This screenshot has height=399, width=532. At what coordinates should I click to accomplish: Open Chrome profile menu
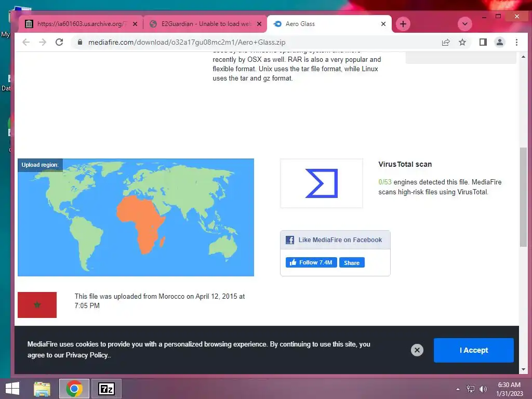[499, 42]
